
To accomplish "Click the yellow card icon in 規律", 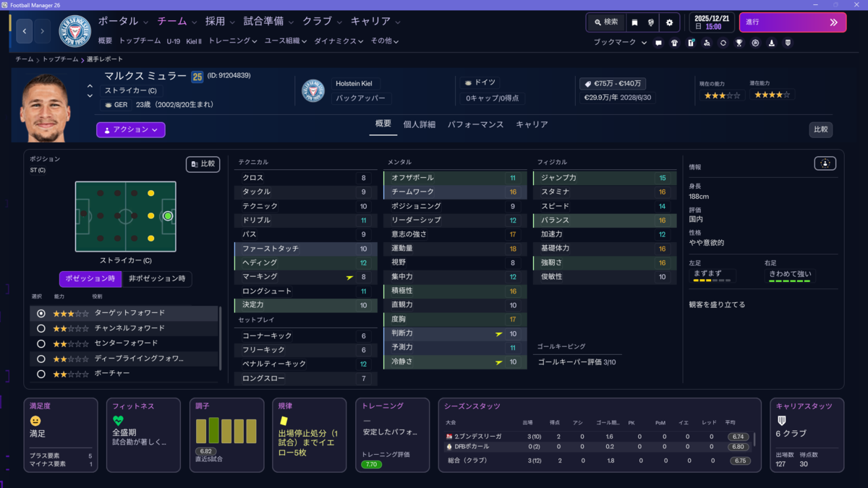I will [x=284, y=421].
